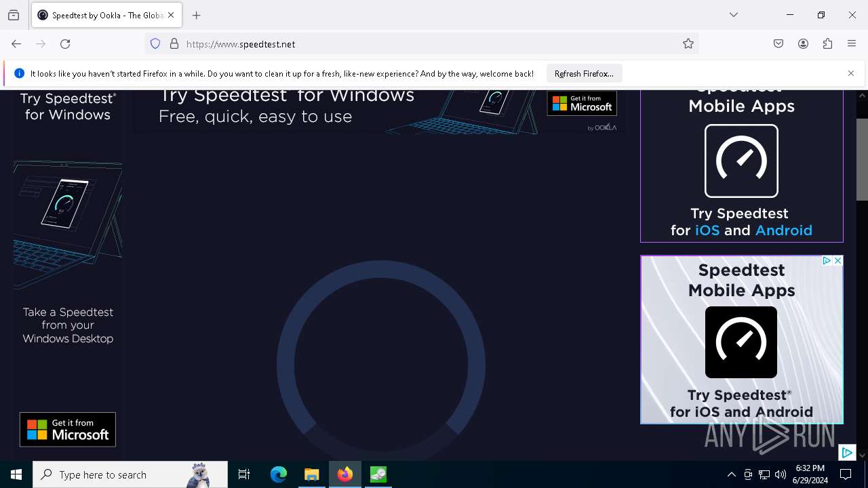Click the speedometer icon in the dark mobile apps ad
This screenshot has height=488, width=868.
(x=741, y=161)
